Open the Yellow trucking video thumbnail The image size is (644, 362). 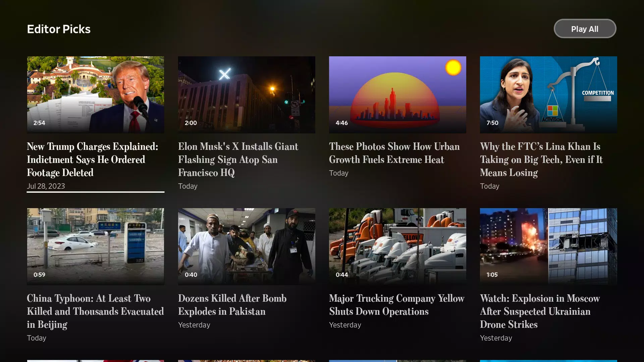pos(397,247)
